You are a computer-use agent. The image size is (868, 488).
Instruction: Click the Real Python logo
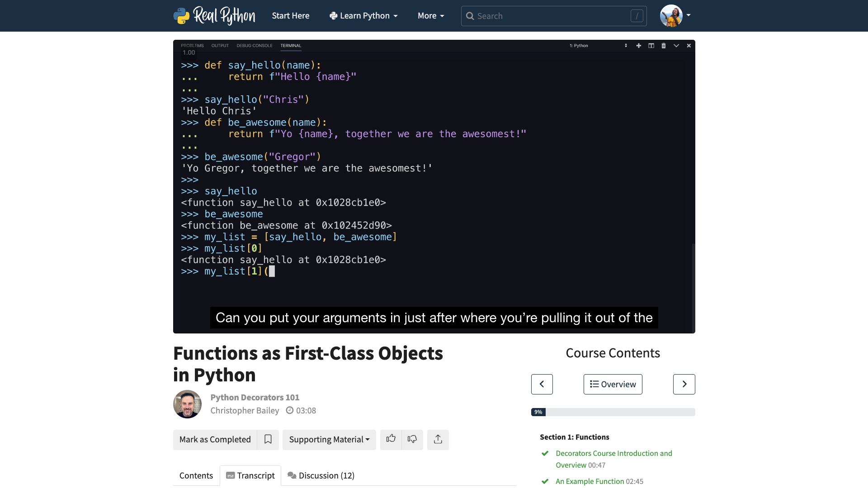point(214,16)
